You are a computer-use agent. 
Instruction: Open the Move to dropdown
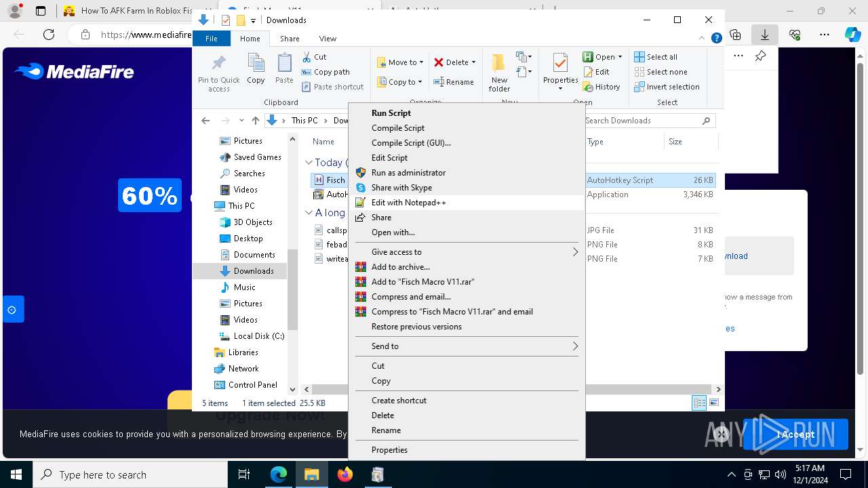[400, 62]
